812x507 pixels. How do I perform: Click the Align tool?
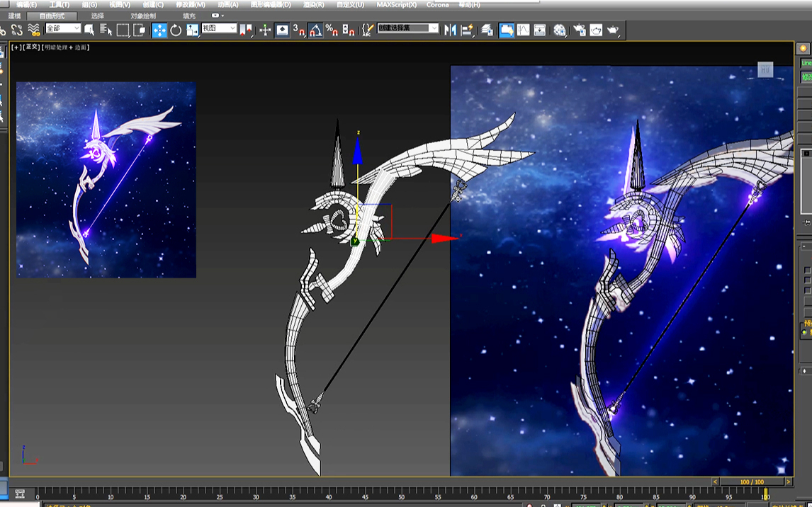click(467, 30)
